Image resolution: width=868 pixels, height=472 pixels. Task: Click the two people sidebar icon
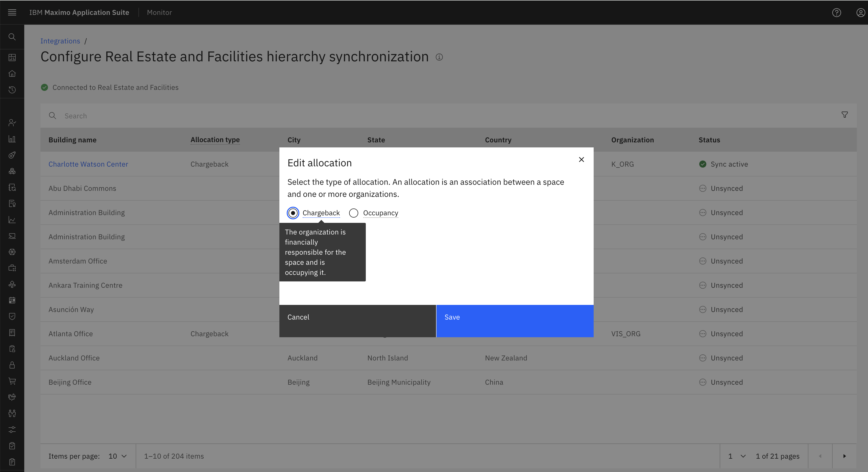(x=12, y=413)
